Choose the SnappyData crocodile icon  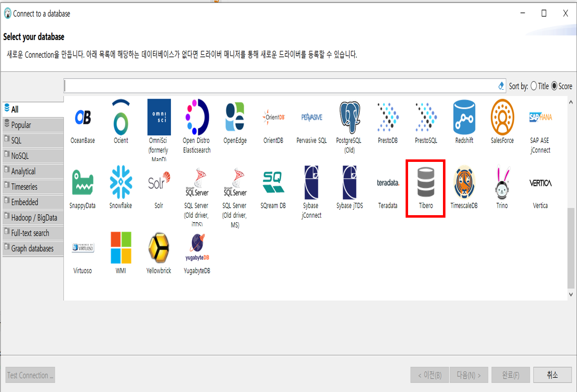tap(82, 182)
